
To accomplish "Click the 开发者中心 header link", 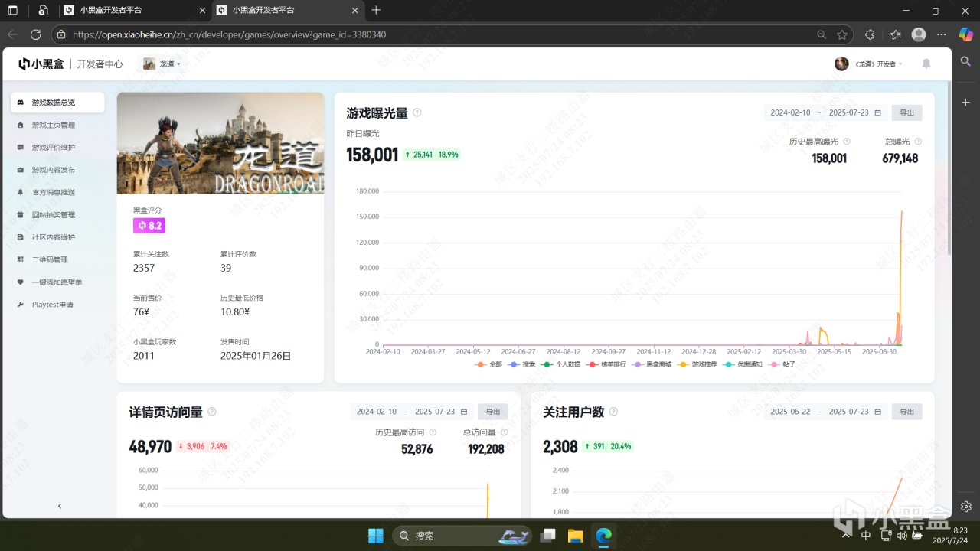I will (100, 64).
